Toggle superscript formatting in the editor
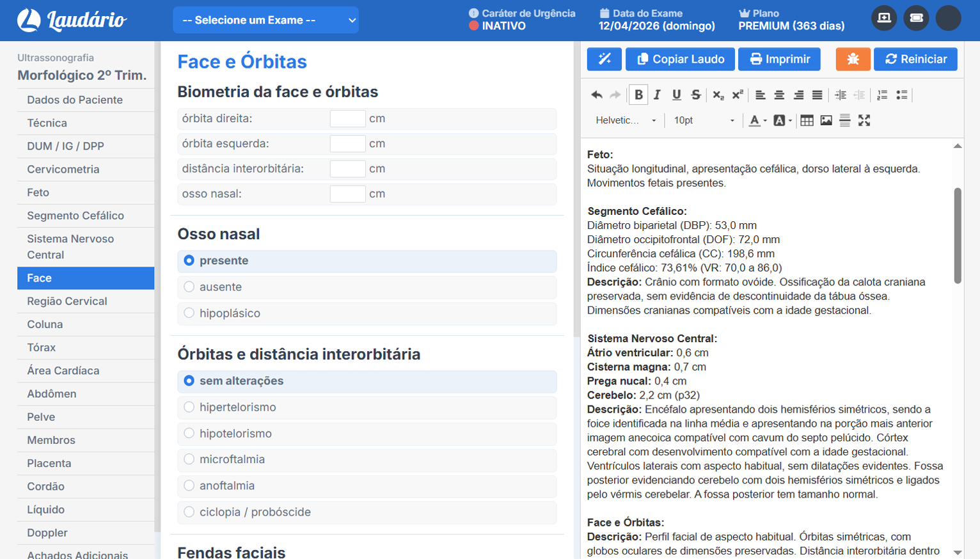980x559 pixels. [x=738, y=95]
